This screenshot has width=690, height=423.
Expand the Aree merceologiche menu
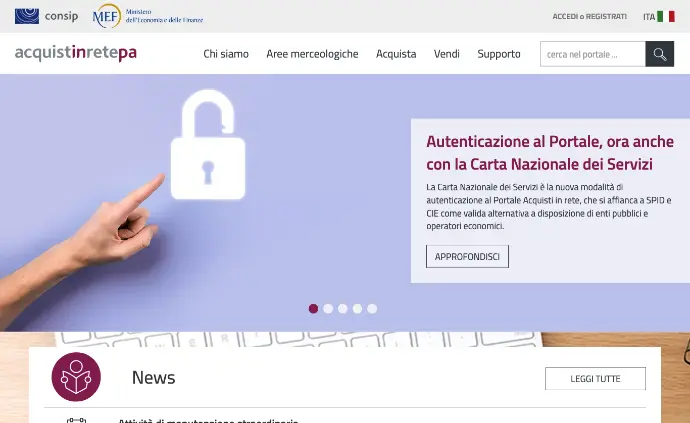(312, 54)
